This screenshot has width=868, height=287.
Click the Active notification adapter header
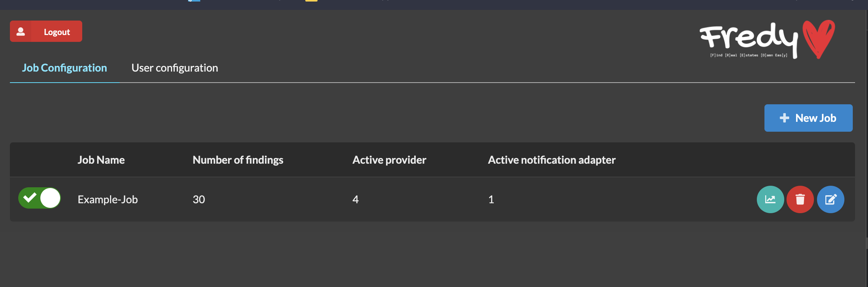[x=552, y=160]
